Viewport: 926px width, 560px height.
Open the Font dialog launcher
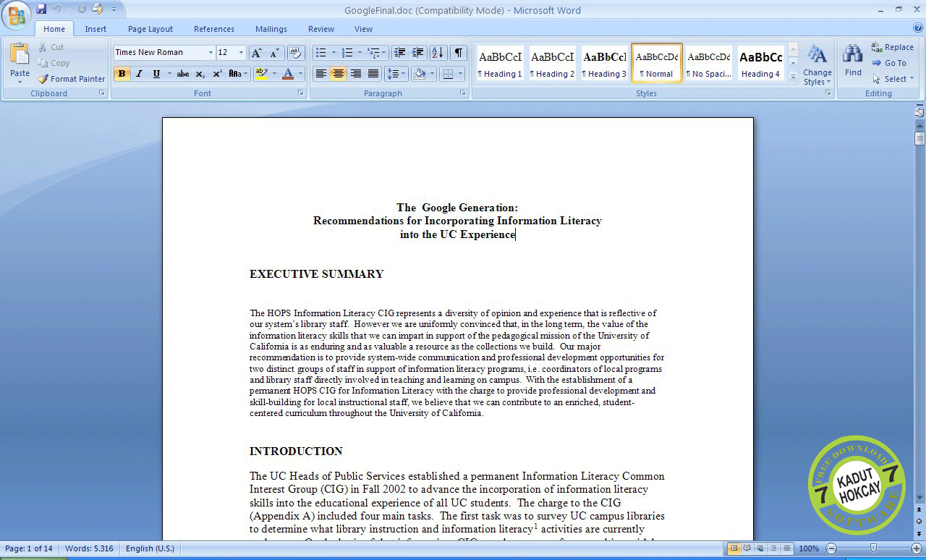(x=301, y=93)
